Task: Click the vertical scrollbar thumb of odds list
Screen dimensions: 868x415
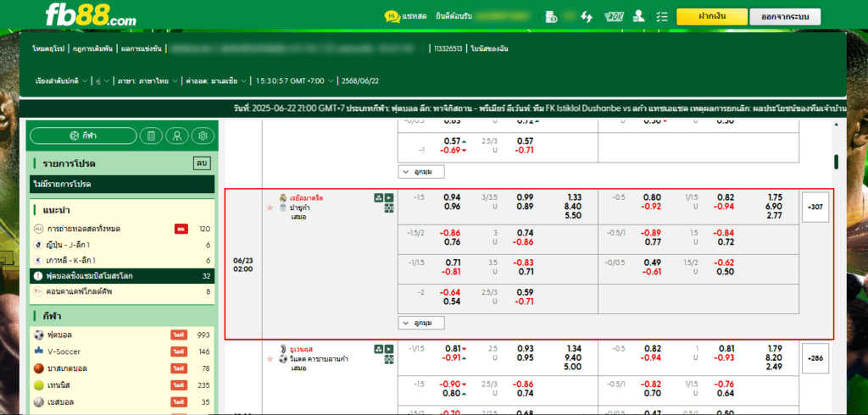Action: coord(836,162)
